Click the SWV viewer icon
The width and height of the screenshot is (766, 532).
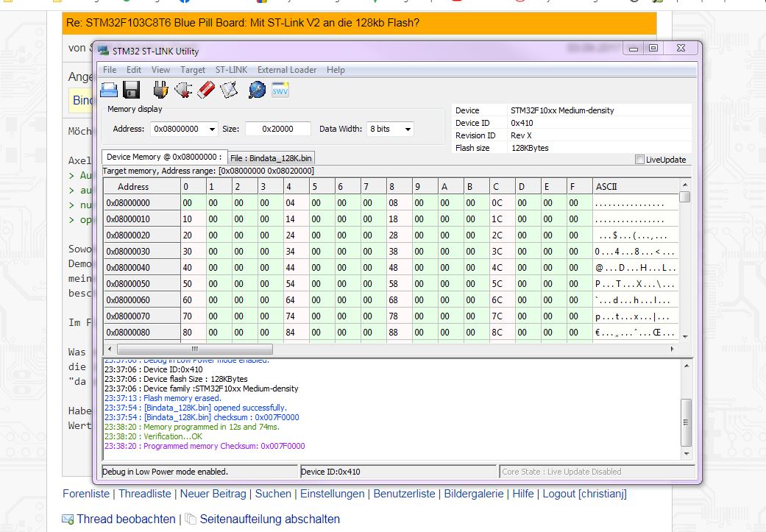280,90
